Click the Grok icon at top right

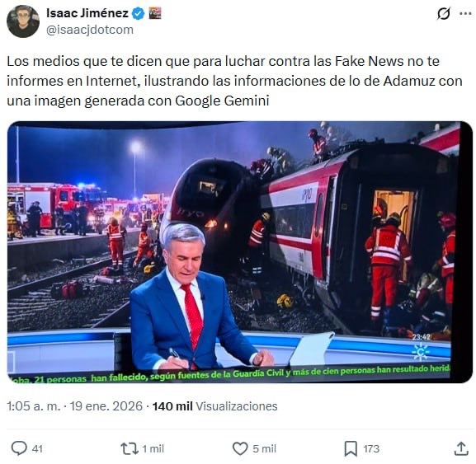[444, 14]
